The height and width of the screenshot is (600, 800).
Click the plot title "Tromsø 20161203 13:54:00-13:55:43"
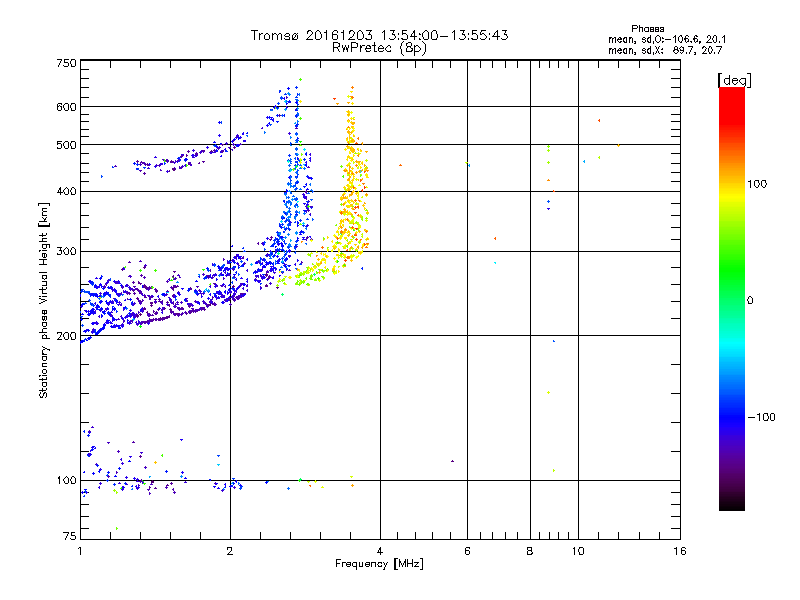point(379,35)
